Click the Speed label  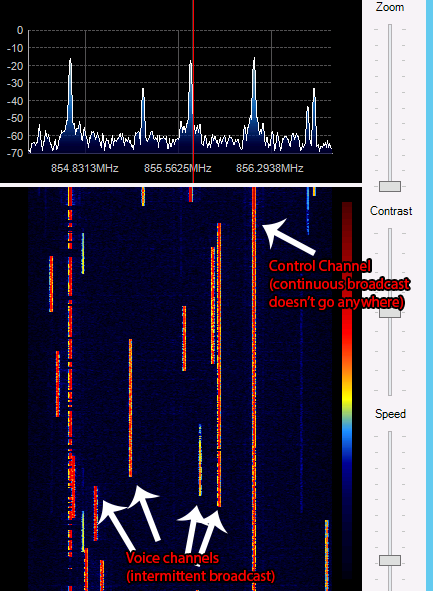[x=390, y=414]
